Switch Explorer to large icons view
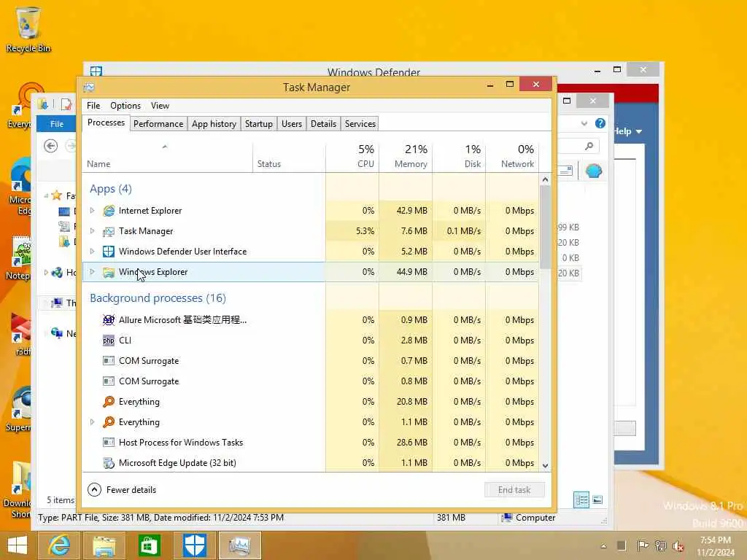This screenshot has width=747, height=560. pyautogui.click(x=597, y=500)
